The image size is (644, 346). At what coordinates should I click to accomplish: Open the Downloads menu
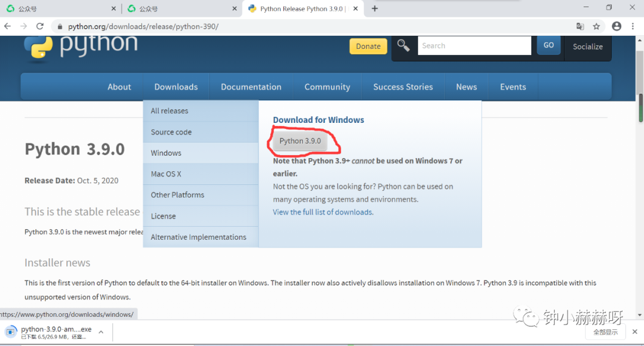(x=176, y=86)
